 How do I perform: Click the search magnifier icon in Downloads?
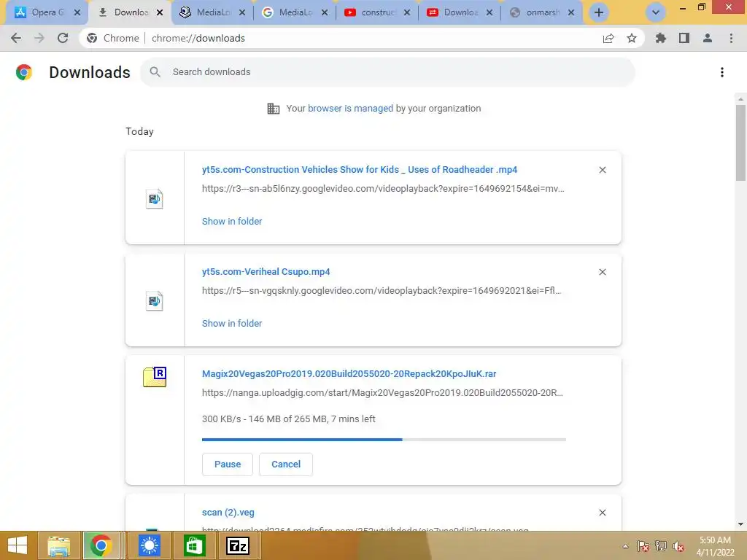pyautogui.click(x=155, y=72)
